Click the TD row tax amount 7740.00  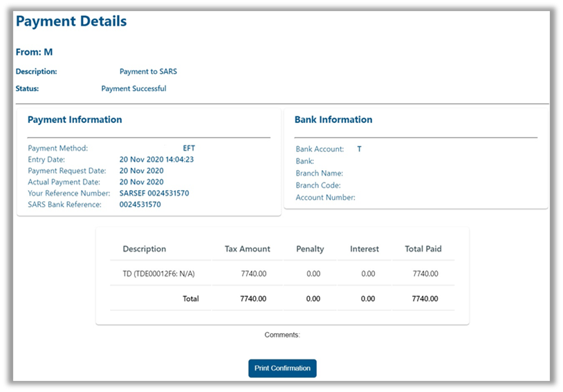coord(254,274)
